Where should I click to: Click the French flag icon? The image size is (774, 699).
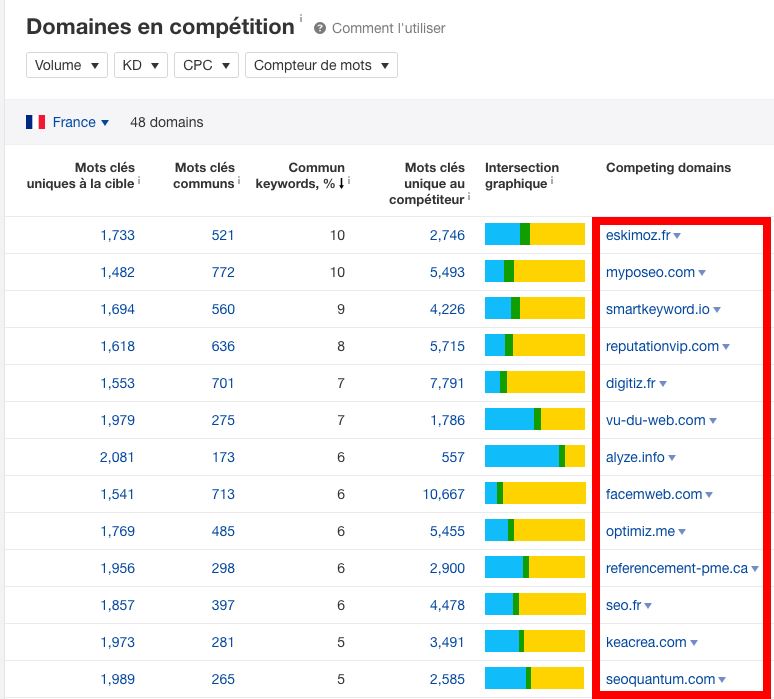(x=36, y=122)
